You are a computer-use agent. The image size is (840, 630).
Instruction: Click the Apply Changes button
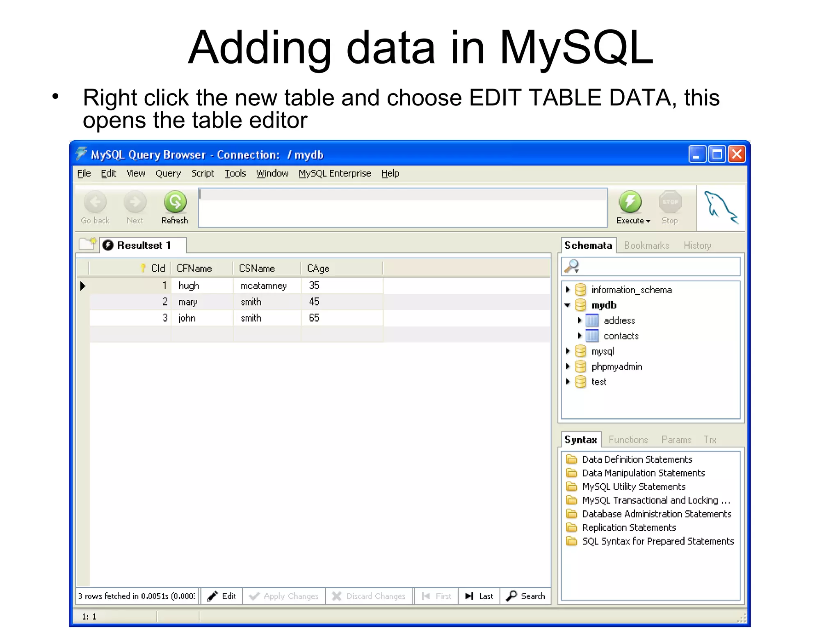coord(284,596)
